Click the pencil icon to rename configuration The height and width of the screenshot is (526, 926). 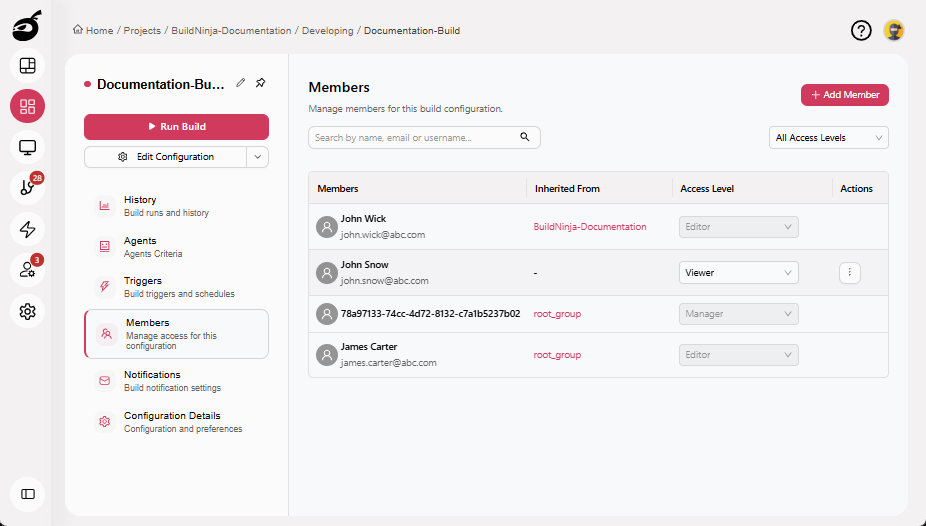point(240,83)
